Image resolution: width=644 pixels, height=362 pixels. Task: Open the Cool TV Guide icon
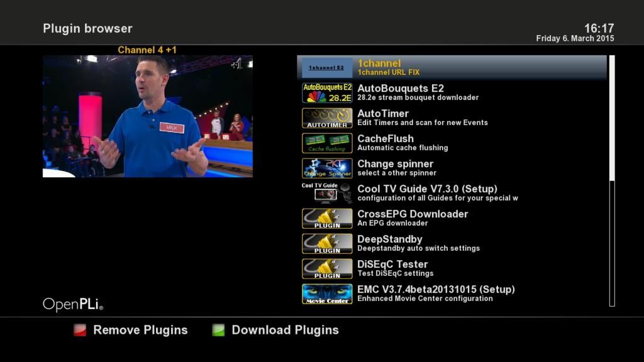(327, 194)
